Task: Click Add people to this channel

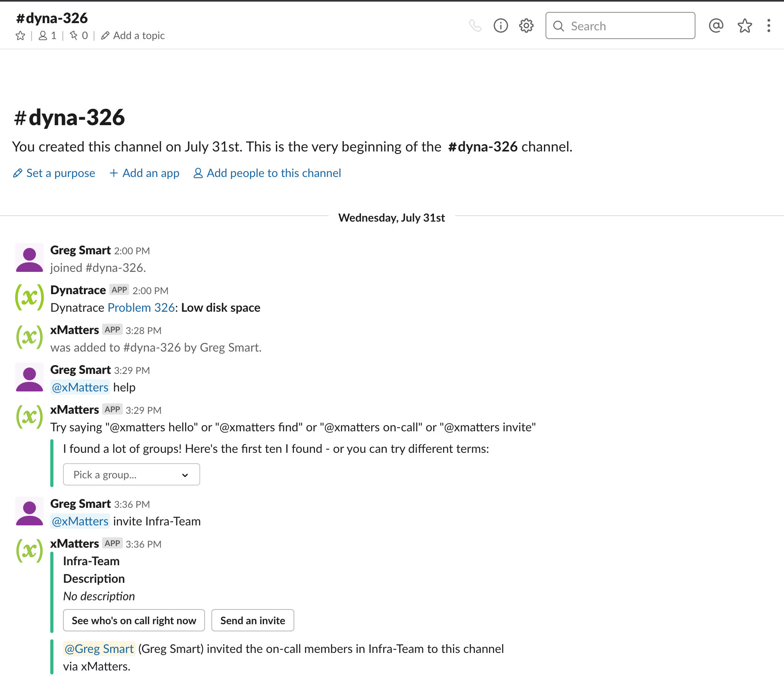Action: pos(267,173)
